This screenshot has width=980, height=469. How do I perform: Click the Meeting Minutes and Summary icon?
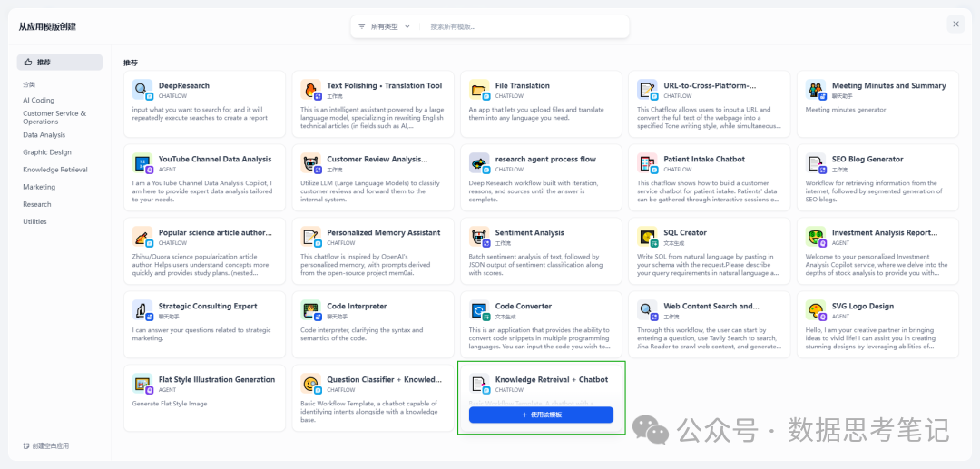click(x=816, y=89)
